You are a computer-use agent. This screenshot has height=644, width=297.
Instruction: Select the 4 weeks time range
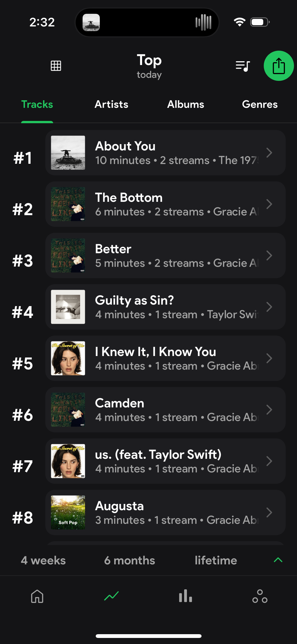tap(43, 560)
